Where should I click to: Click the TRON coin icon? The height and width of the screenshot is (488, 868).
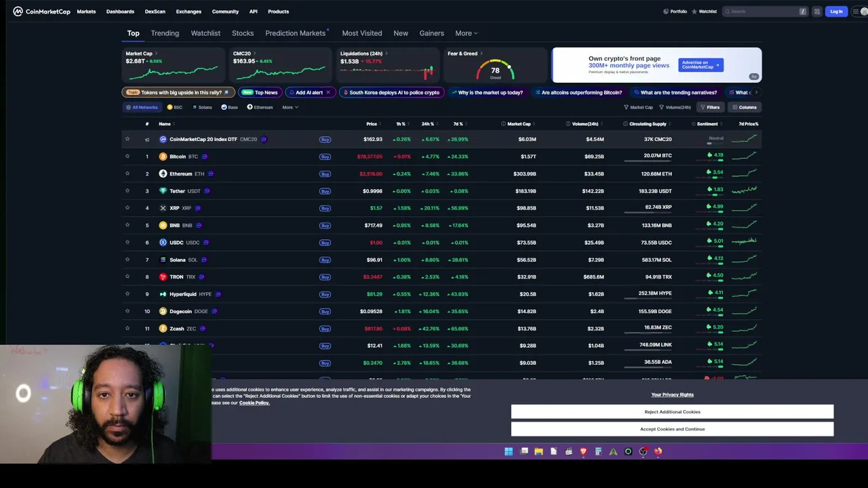point(163,277)
